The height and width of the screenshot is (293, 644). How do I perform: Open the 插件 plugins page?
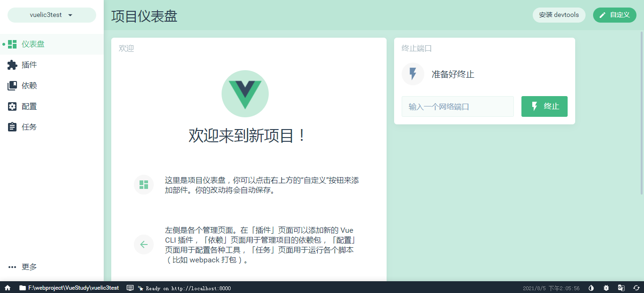point(29,65)
